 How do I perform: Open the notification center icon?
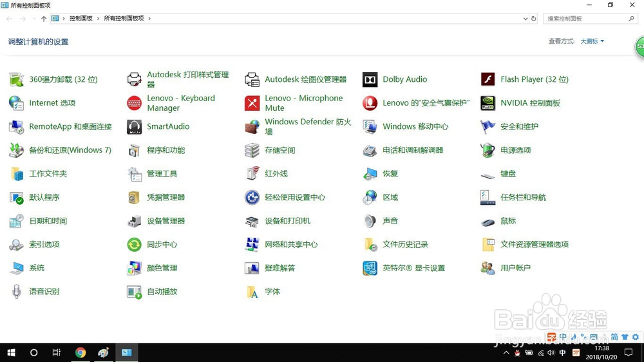629,352
